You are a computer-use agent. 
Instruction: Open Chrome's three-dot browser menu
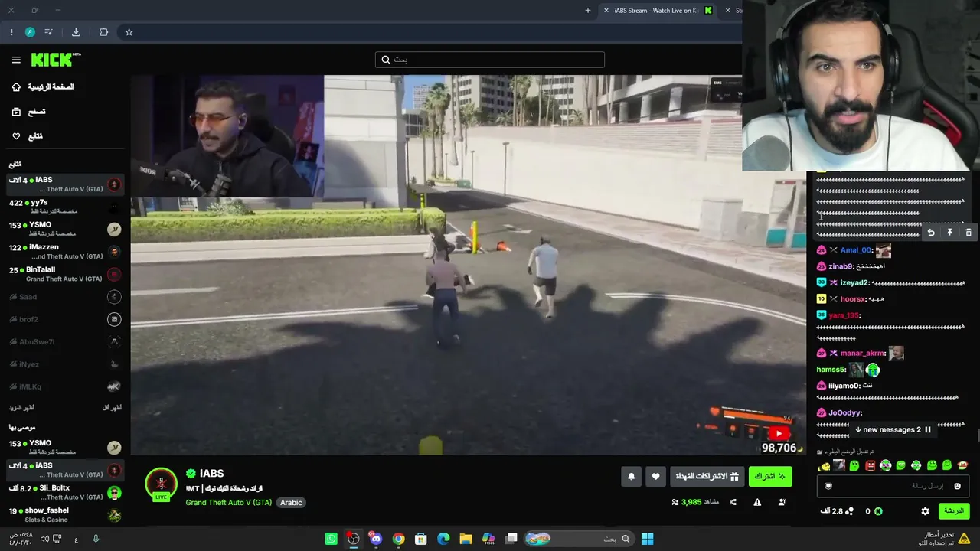click(11, 32)
